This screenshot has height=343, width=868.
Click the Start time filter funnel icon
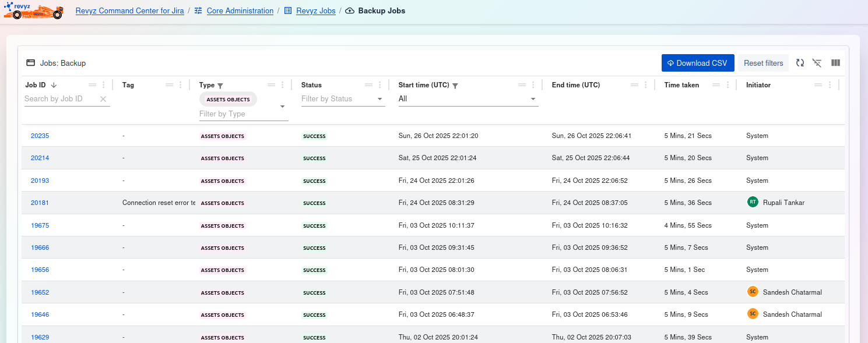tap(455, 86)
